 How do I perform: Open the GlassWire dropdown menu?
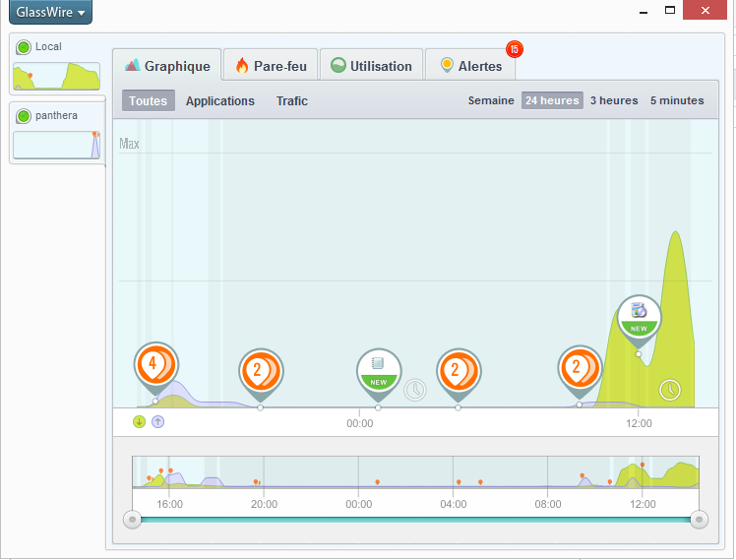pyautogui.click(x=50, y=12)
